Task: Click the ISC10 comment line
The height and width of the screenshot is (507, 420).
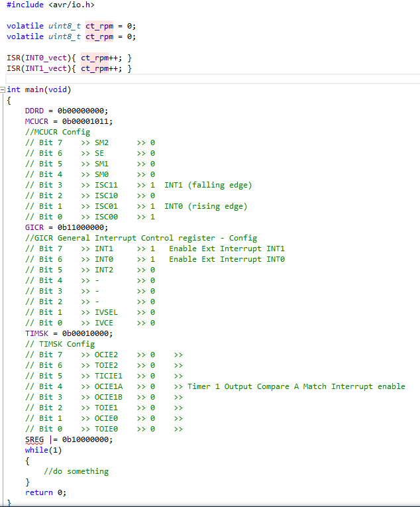Action: click(90, 196)
